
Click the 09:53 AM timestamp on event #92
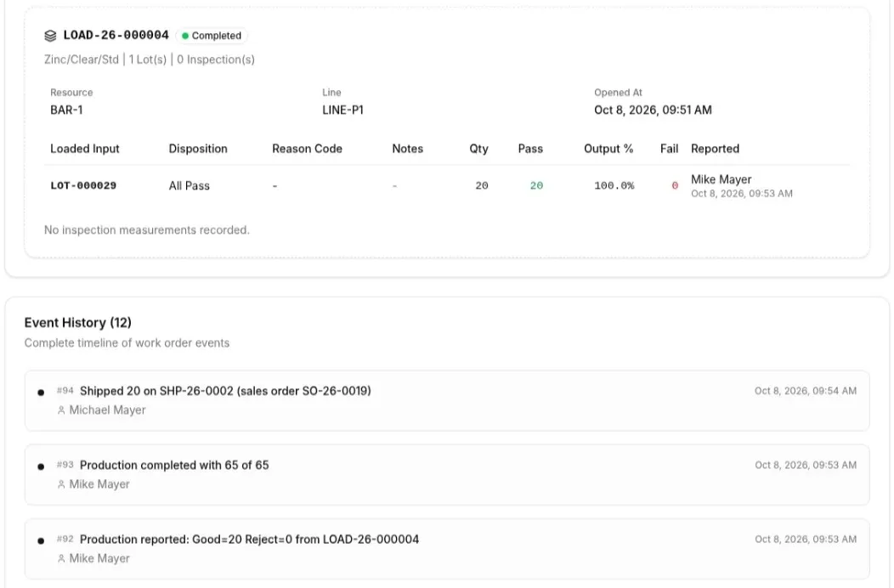806,539
